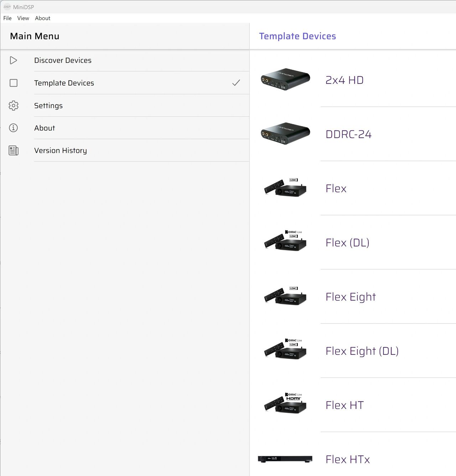Select the Flex Eight device image
456x476 pixels.
click(285, 296)
